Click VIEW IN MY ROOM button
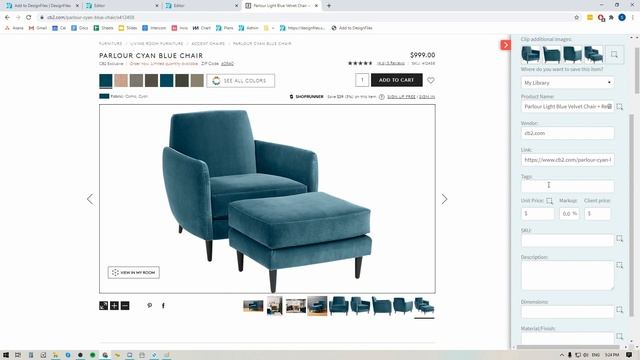The width and height of the screenshot is (640, 360). [134, 272]
